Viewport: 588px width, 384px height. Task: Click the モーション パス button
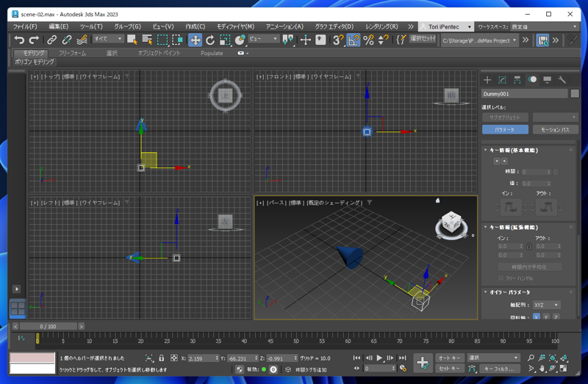click(x=555, y=130)
